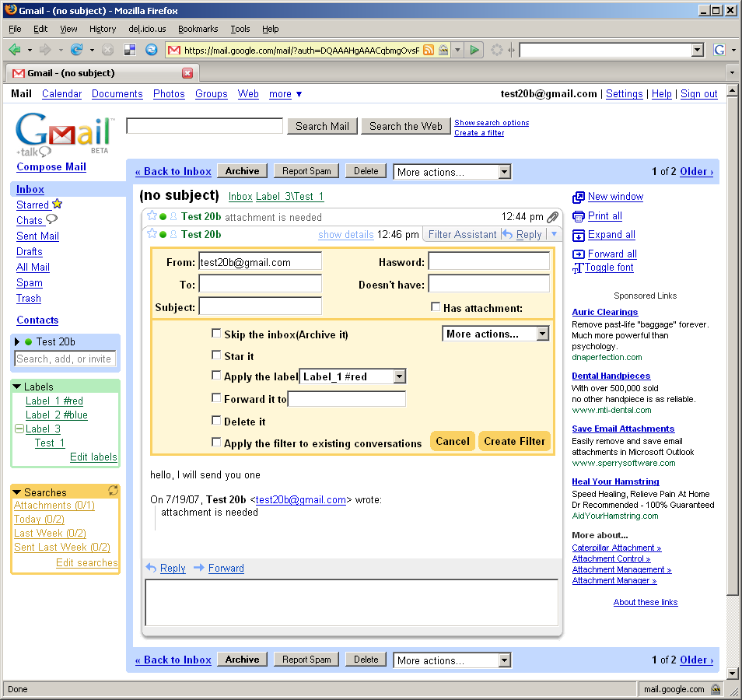Close the Gmail tab with red X
Image resolution: width=742 pixels, height=700 pixels.
(187, 73)
